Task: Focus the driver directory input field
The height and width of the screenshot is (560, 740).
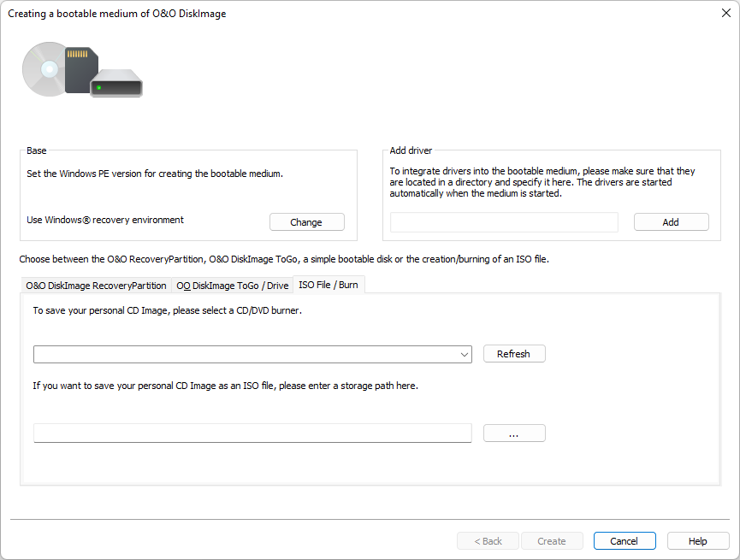Action: pos(504,222)
